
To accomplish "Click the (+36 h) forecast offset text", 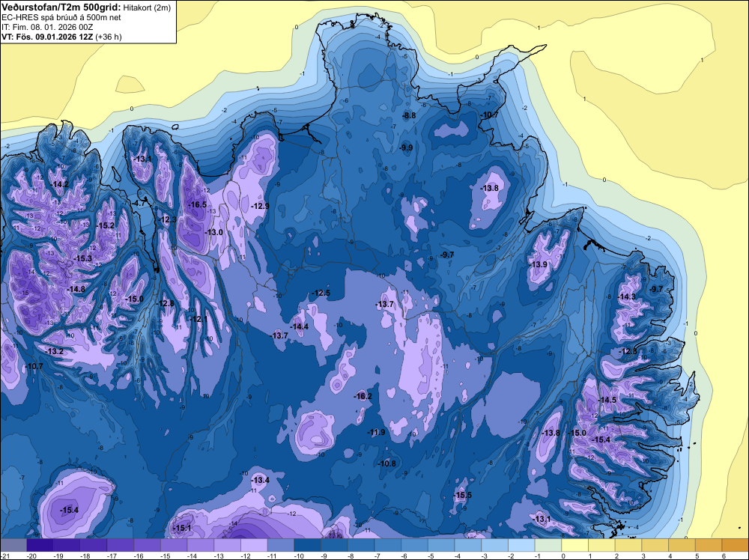I will click(x=109, y=37).
